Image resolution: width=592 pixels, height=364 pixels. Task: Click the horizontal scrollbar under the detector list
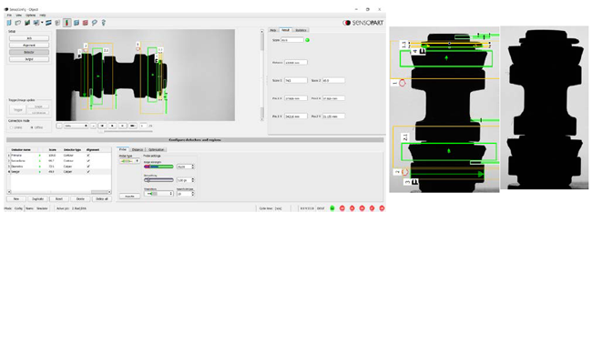(x=59, y=192)
